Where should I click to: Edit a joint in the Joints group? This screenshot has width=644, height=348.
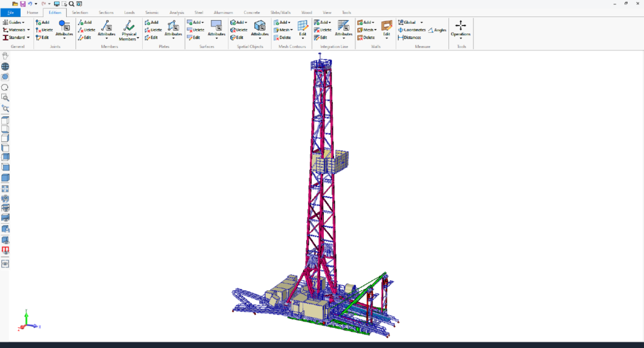(x=42, y=37)
